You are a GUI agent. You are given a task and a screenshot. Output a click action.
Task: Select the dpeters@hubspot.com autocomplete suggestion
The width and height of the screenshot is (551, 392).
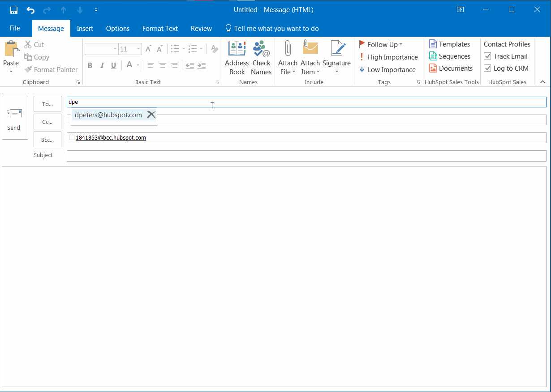(108, 115)
